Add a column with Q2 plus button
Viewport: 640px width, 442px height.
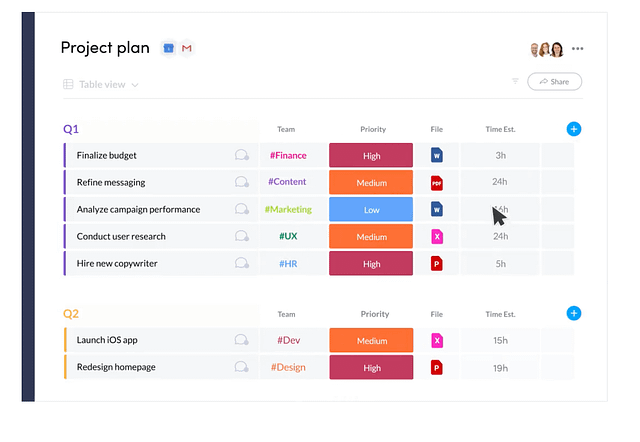pyautogui.click(x=573, y=313)
